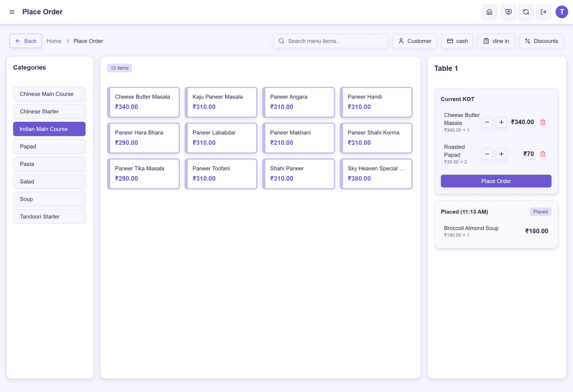The height and width of the screenshot is (392, 573).
Task: Delete Cheese Butter Masala via its trash icon
Action: tap(543, 122)
